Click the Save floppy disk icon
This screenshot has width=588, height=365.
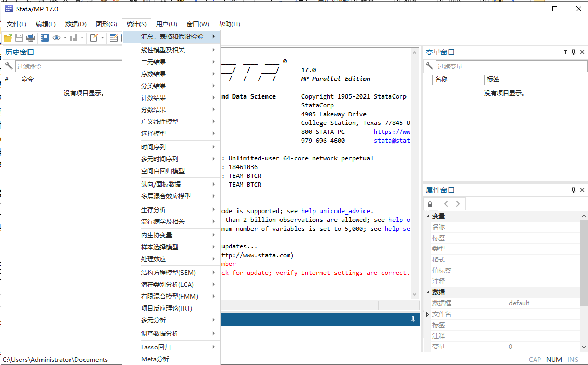[19, 38]
